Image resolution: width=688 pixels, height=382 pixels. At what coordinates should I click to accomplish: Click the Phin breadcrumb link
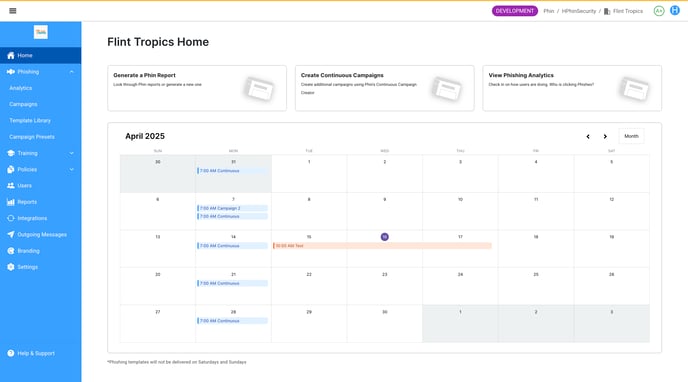click(549, 11)
